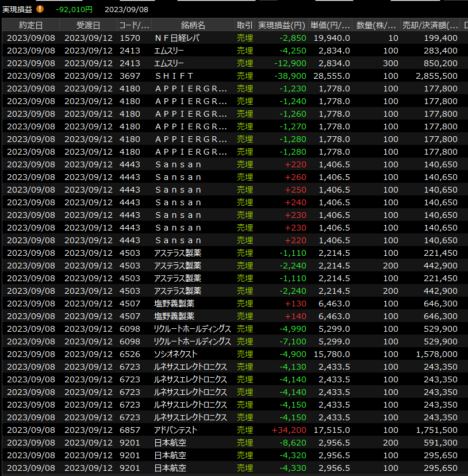Viewport: 468px width, 476px height.
Task: Sort table by コード column header
Action: 134,25
